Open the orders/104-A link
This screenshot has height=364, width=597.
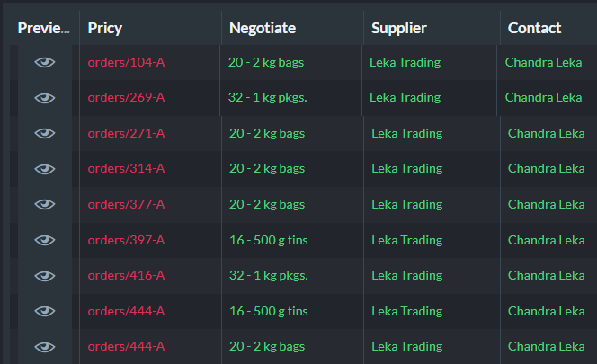click(x=127, y=62)
